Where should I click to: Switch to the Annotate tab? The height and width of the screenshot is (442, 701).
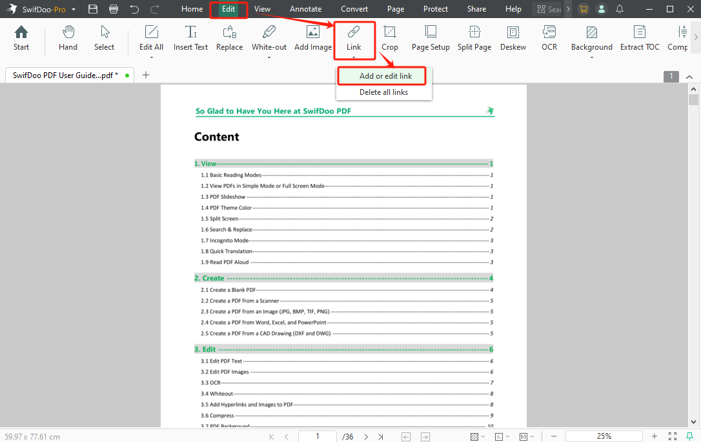tap(305, 9)
